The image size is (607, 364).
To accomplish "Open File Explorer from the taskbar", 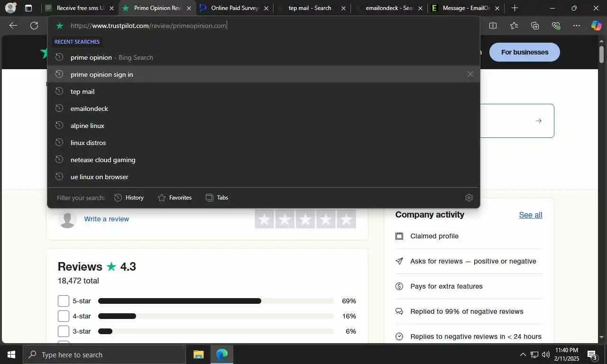I will click(x=198, y=355).
